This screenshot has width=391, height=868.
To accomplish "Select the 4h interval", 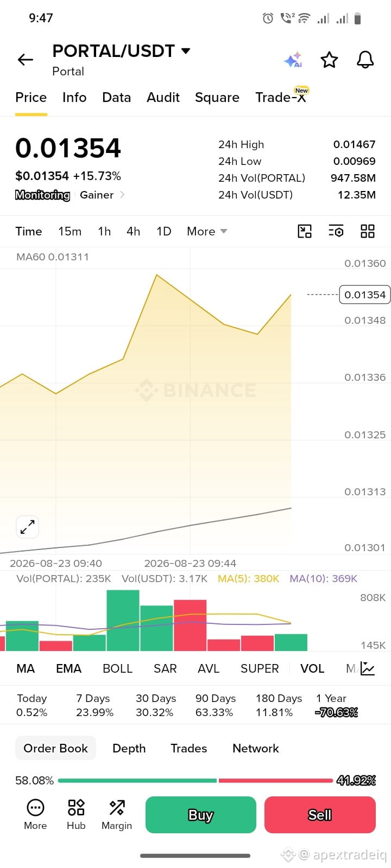I will coord(134,231).
